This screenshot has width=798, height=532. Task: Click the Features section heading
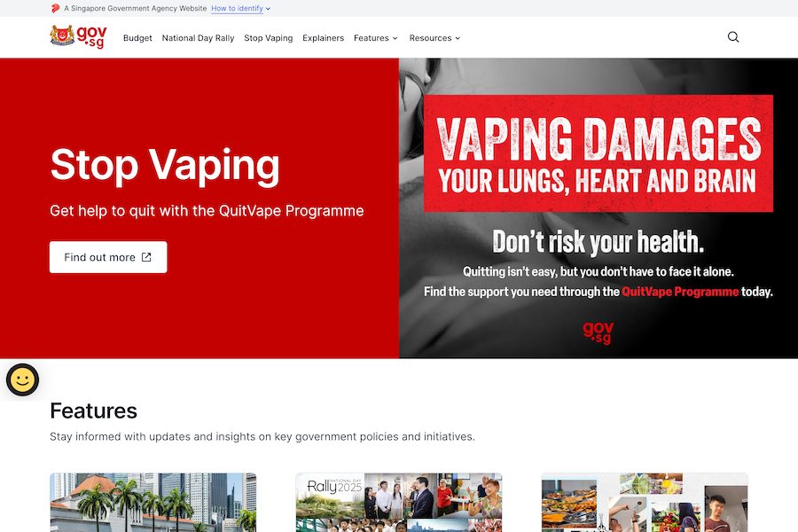coord(93,411)
